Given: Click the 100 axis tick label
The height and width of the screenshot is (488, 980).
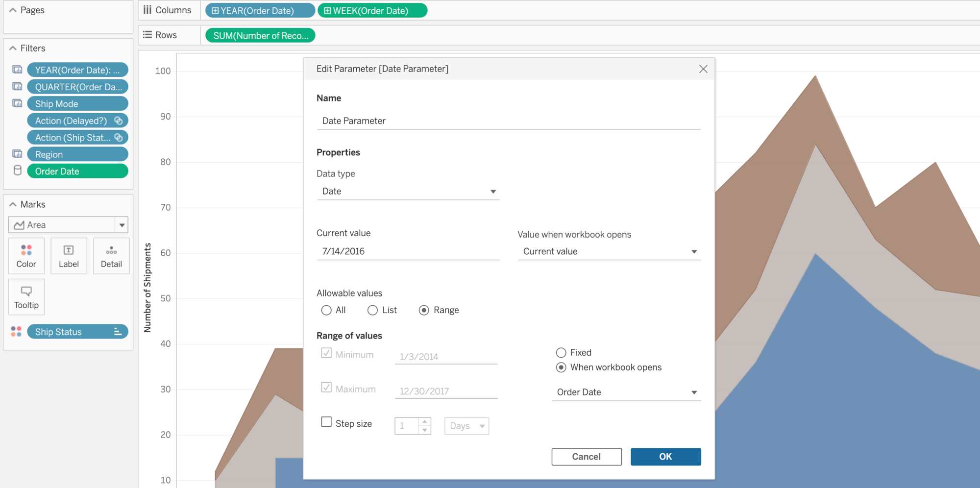Looking at the screenshot, I should 163,71.
